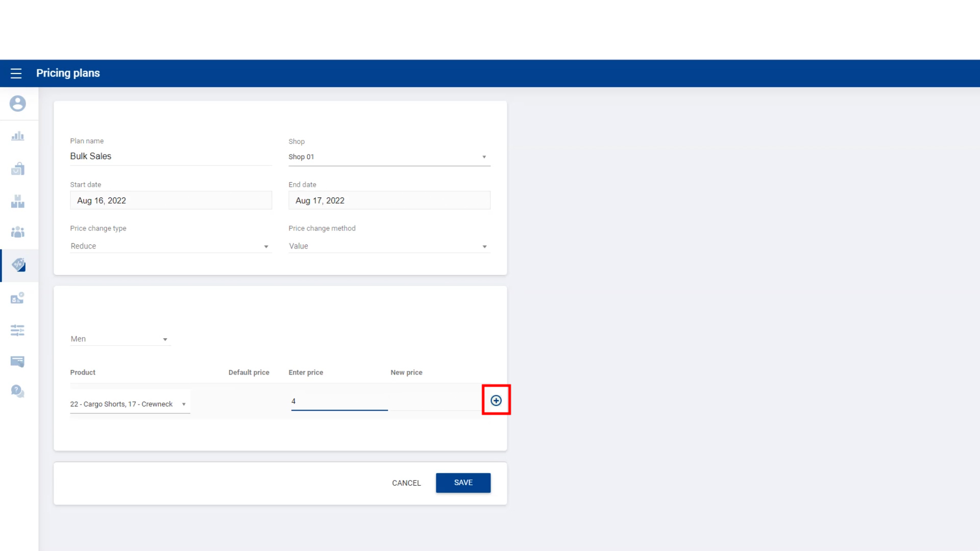Viewport: 980px width, 551px height.
Task: Open the inventory boxes sidebar icon
Action: (17, 202)
